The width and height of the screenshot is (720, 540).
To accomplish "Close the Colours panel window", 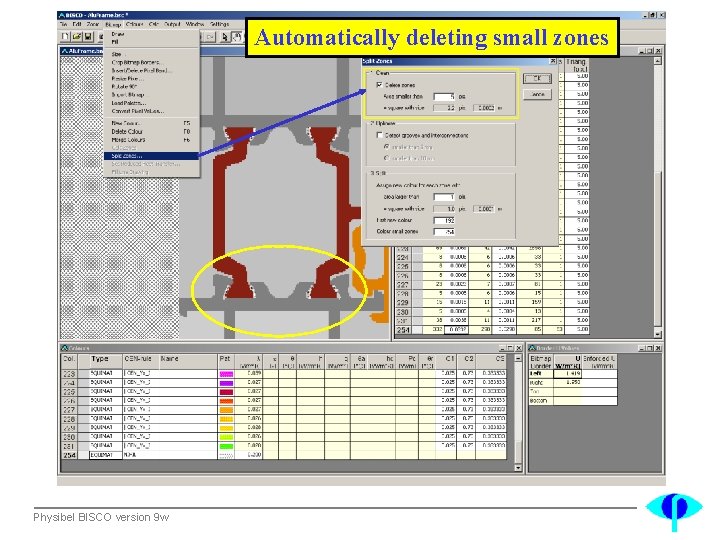I will [x=518, y=348].
